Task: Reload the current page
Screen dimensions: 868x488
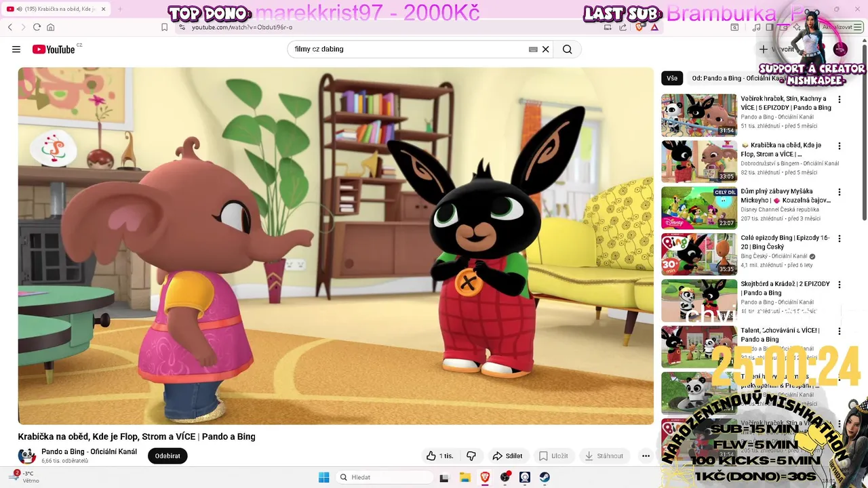Action: tap(37, 27)
